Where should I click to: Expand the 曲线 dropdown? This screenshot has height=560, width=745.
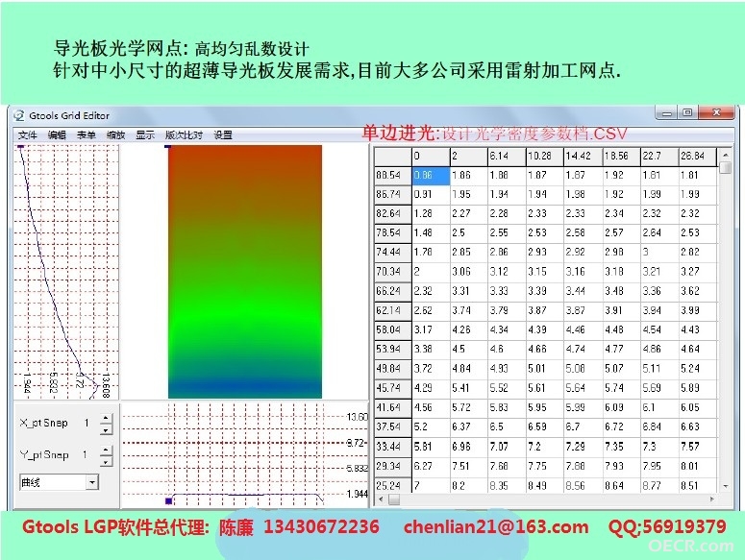(x=92, y=482)
